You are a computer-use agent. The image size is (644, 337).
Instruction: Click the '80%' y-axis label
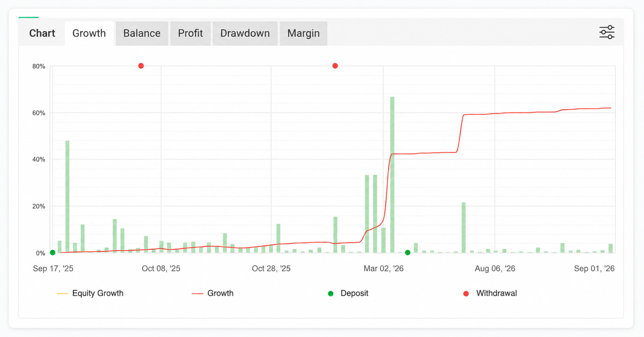(39, 67)
